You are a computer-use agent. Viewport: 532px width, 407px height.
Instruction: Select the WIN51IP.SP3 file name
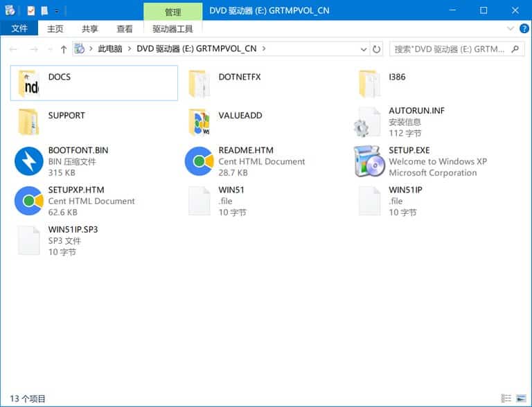pos(73,230)
